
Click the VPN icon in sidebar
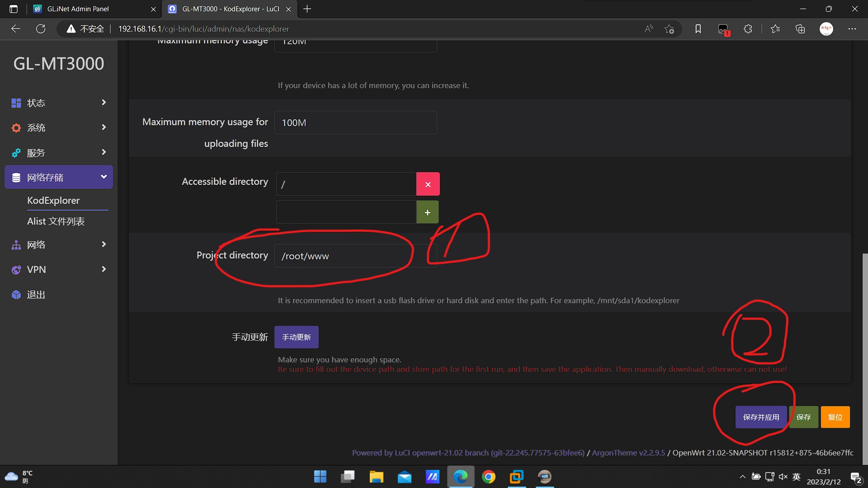point(16,270)
